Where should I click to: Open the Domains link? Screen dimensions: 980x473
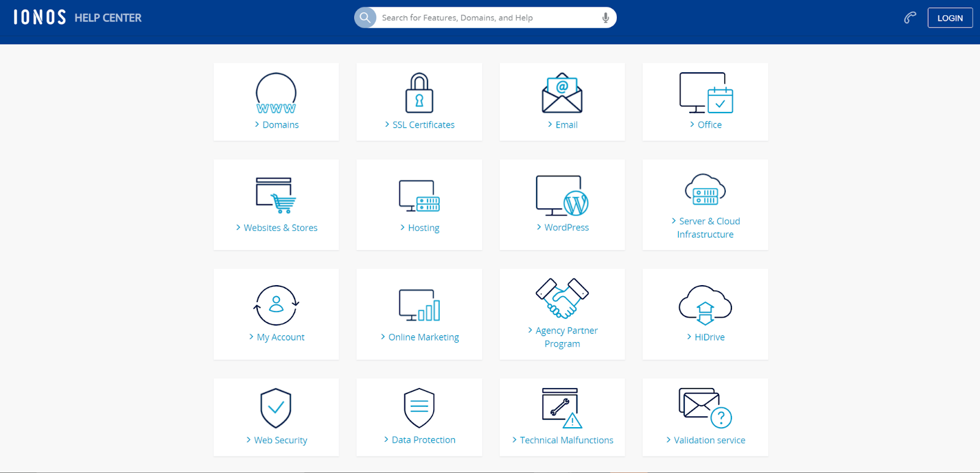276,125
